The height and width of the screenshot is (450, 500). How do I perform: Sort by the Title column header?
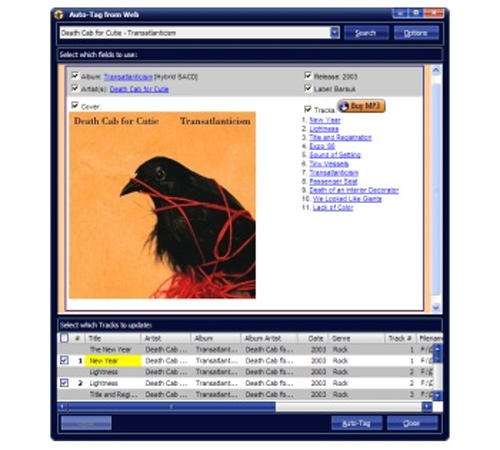pos(113,338)
